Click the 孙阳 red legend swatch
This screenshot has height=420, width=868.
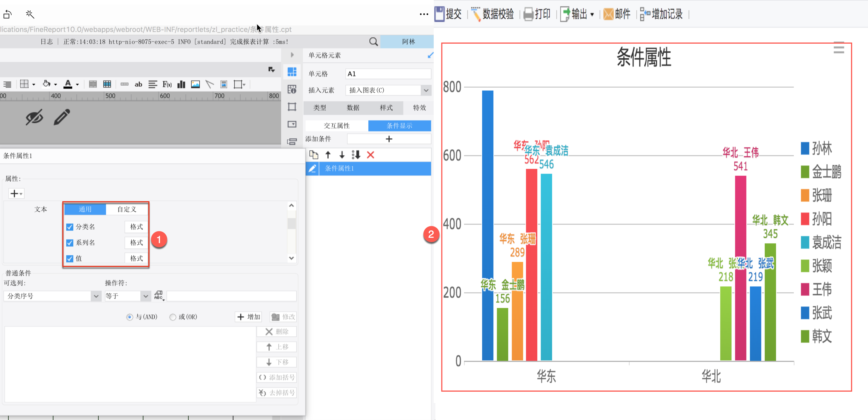pyautogui.click(x=805, y=219)
